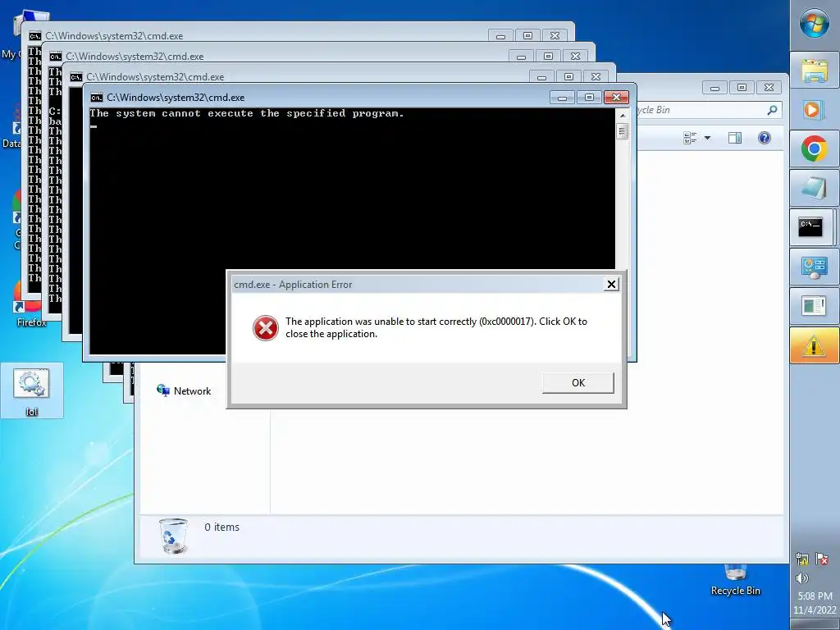
Task: Select the cmd.exe taskbar button
Action: click(811, 227)
